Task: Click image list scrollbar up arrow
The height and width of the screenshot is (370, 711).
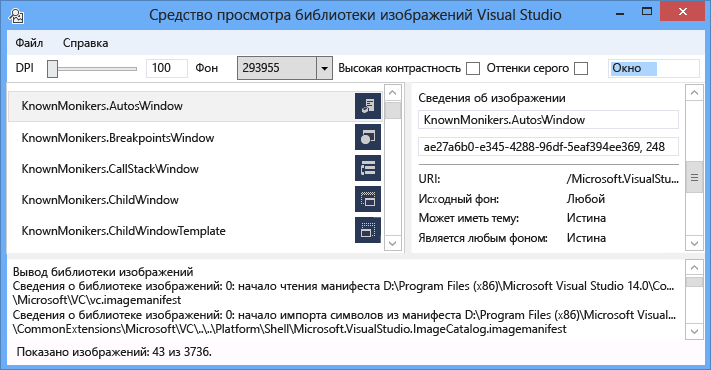Action: point(393,93)
